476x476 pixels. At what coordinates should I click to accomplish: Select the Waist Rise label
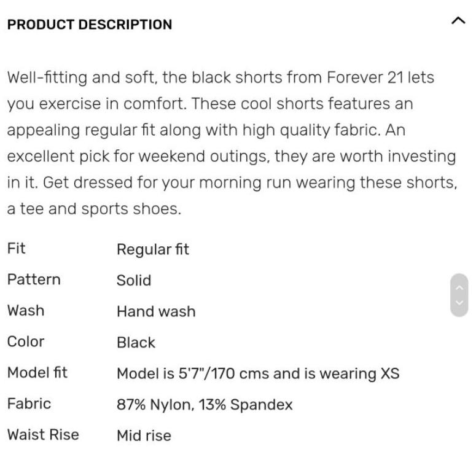tap(43, 434)
